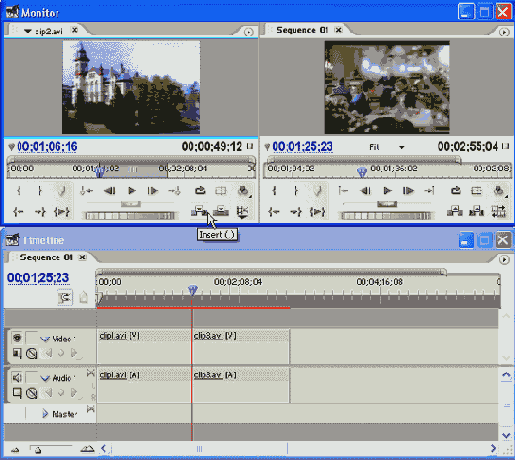Expand the Master track

[45, 414]
